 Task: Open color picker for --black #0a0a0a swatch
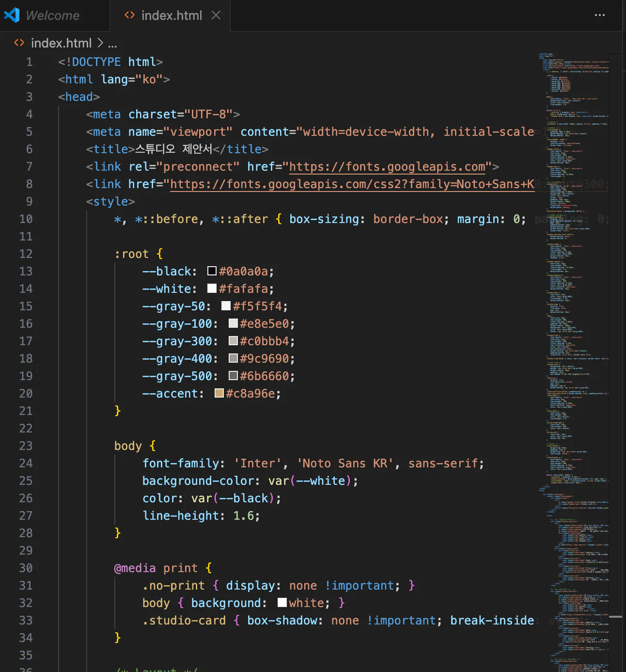tap(212, 271)
